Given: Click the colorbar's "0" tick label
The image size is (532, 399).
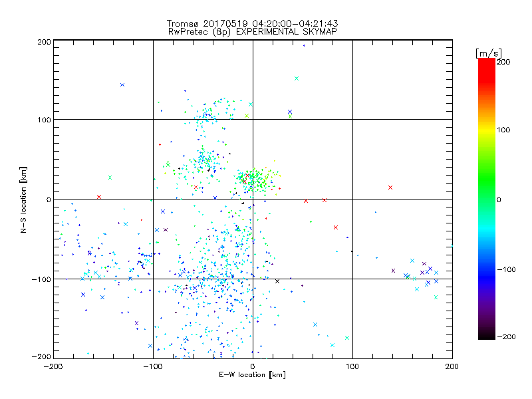Looking at the screenshot, I should pyautogui.click(x=499, y=200).
